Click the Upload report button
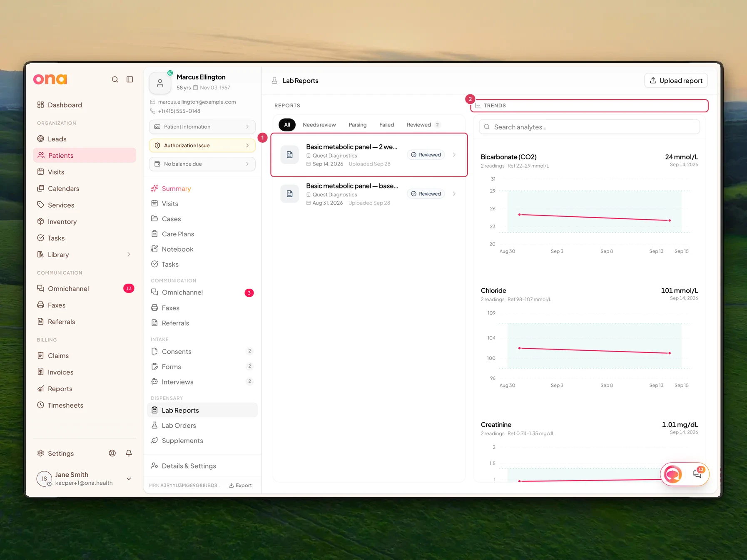 coord(676,81)
